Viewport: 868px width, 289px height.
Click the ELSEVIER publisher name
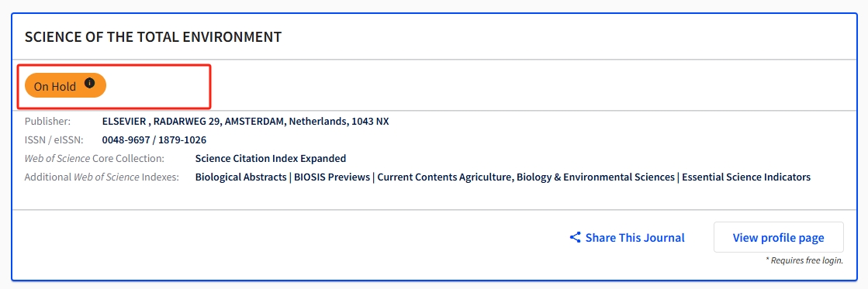pos(124,121)
